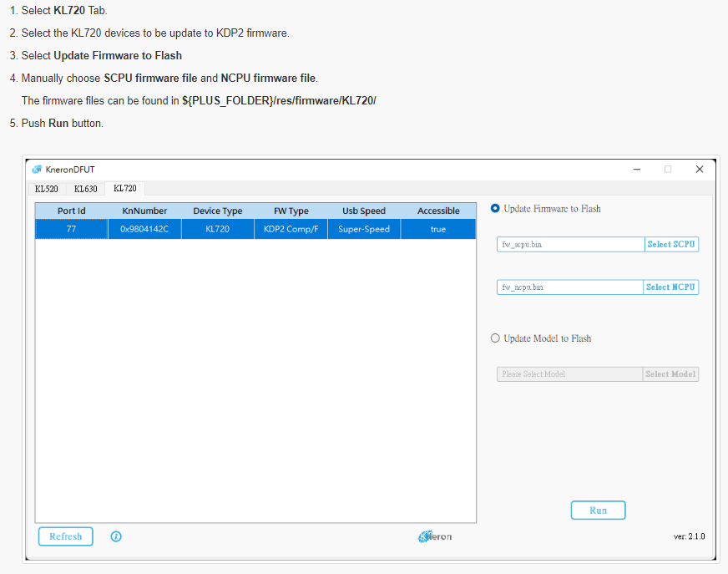Click the 0x9804142C KnNumber cell
This screenshot has height=574, width=728.
tap(144, 229)
